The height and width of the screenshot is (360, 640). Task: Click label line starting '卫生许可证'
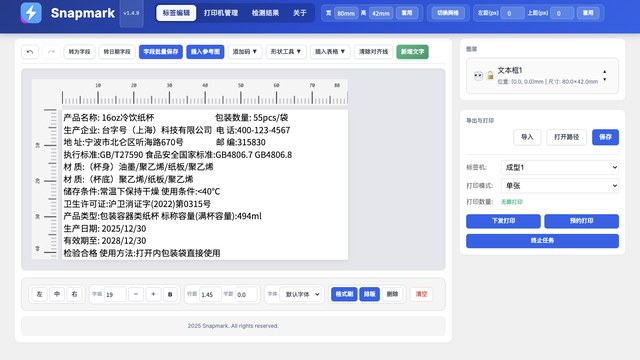pos(137,204)
